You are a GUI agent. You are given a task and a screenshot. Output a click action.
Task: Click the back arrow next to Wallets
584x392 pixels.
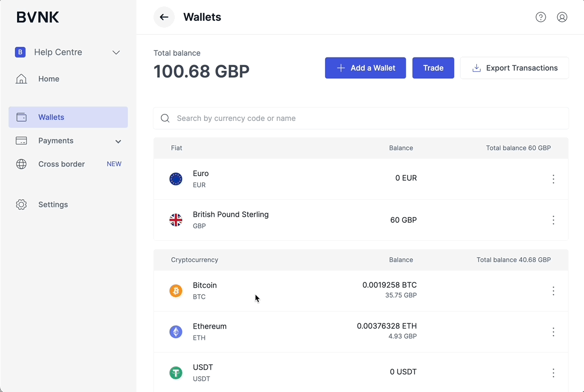[x=164, y=17]
